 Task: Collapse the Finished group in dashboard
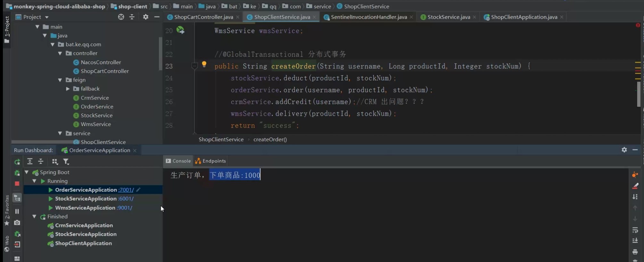point(35,216)
